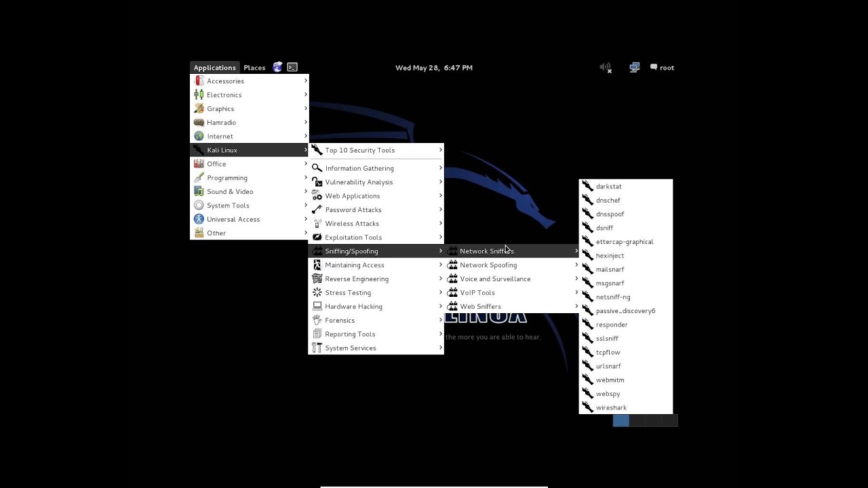Screen dimensions: 868x488
Task: Select the Kali Linux menu entry
Action: click(250, 150)
